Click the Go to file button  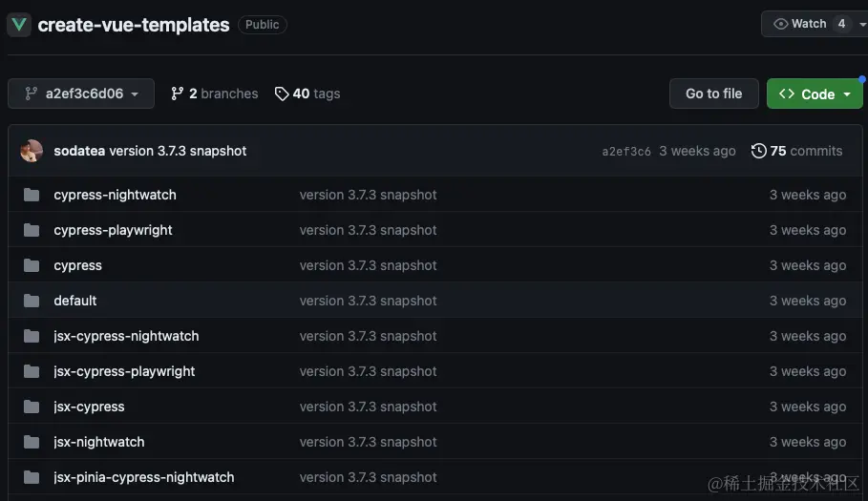pos(713,94)
